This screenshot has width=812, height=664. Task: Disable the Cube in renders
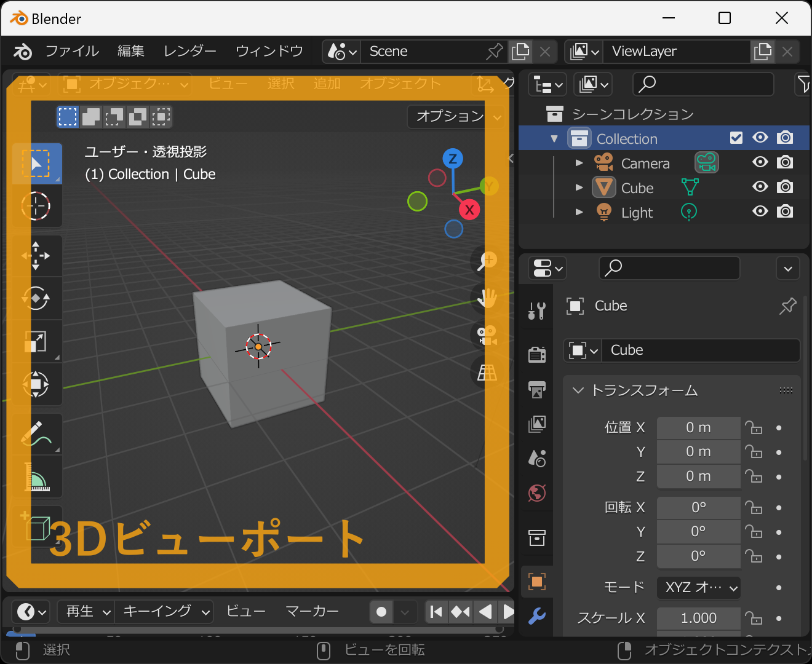(785, 187)
